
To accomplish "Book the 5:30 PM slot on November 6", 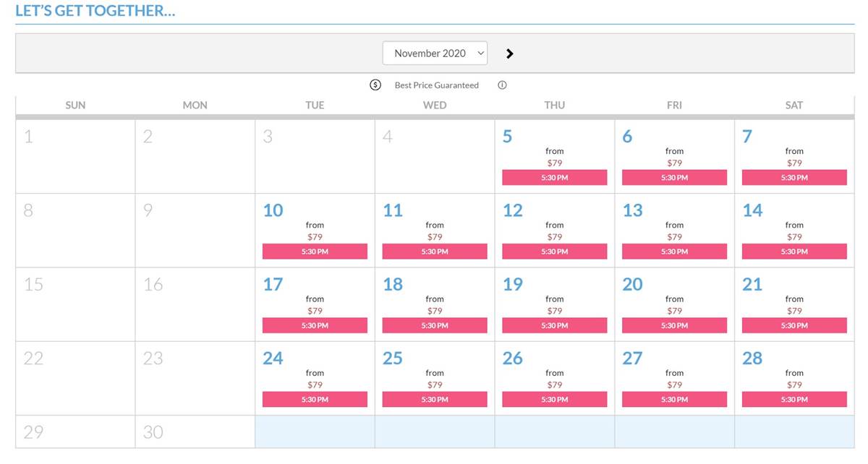I will [674, 178].
